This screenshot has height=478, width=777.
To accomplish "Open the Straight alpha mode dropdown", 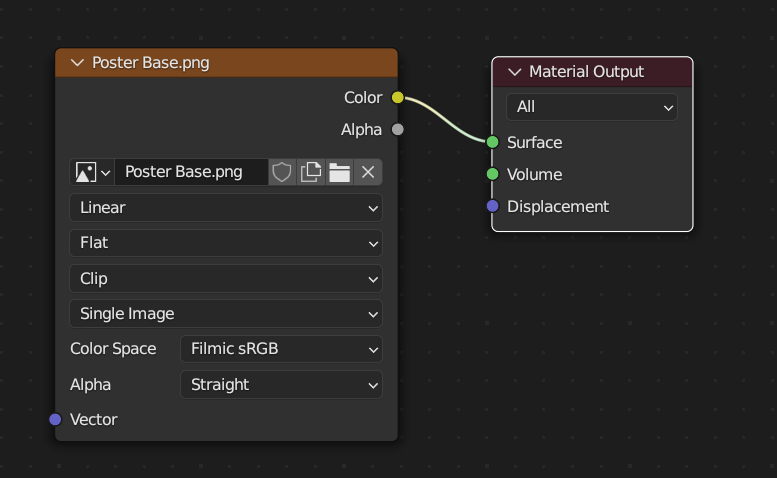I will point(281,385).
